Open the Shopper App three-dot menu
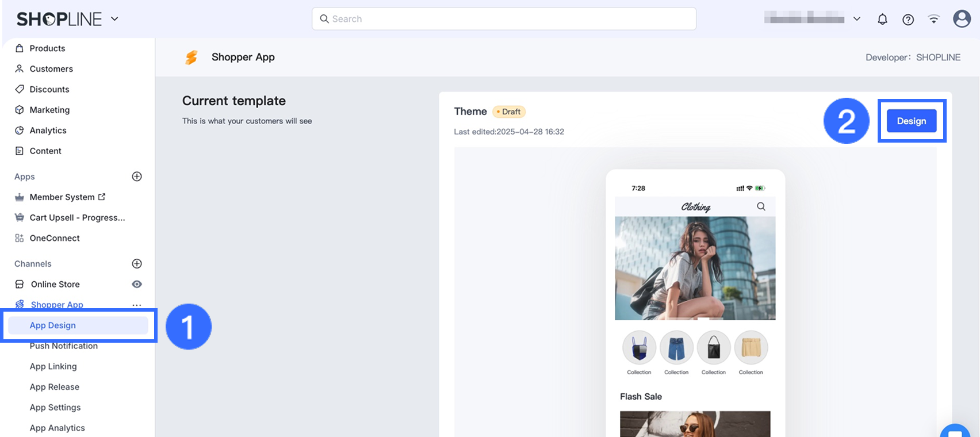This screenshot has height=437, width=980. click(x=136, y=305)
